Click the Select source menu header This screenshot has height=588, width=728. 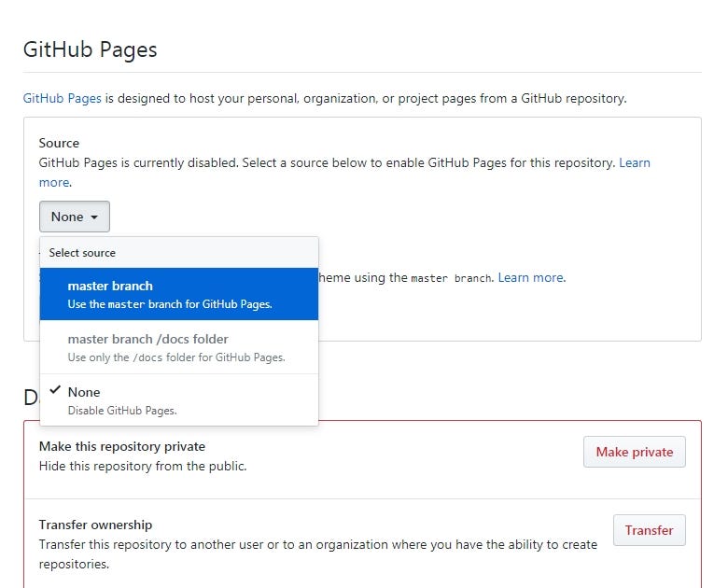[x=179, y=253]
